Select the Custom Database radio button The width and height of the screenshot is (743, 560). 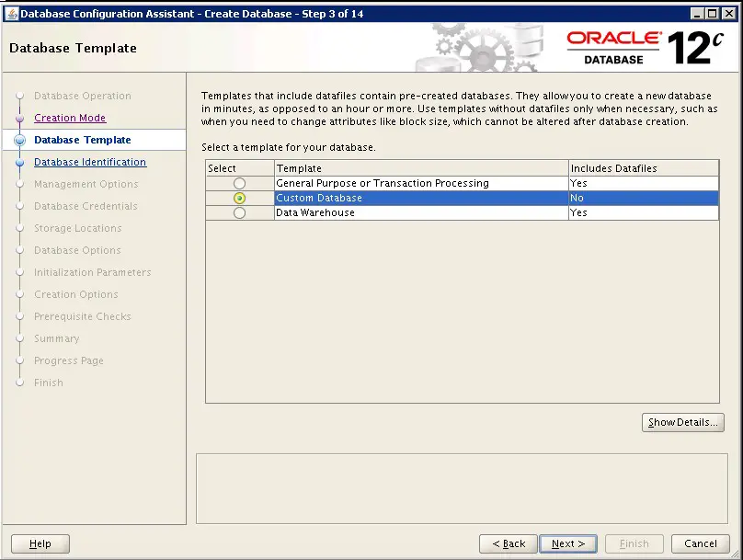(239, 198)
